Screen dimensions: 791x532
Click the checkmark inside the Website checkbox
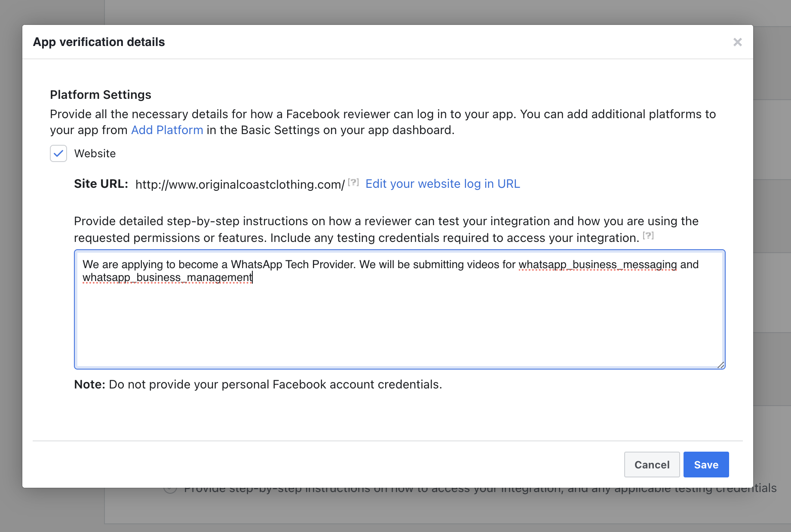click(58, 153)
